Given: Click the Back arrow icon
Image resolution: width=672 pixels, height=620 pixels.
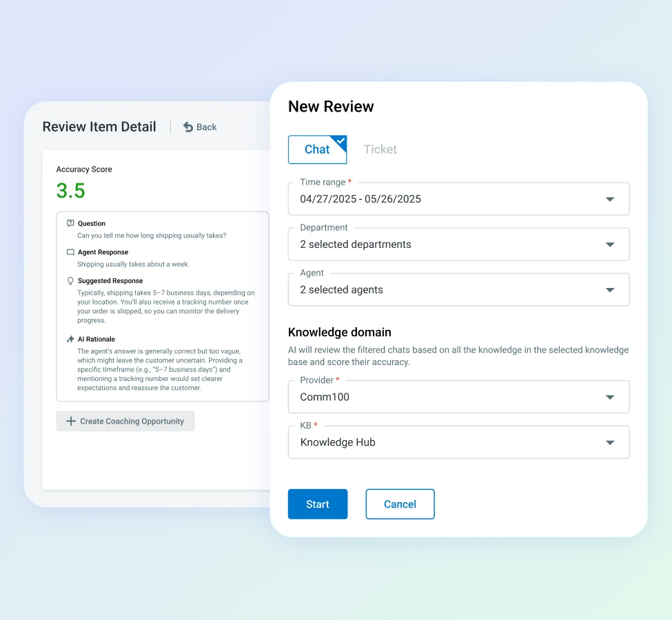Looking at the screenshot, I should (x=188, y=127).
